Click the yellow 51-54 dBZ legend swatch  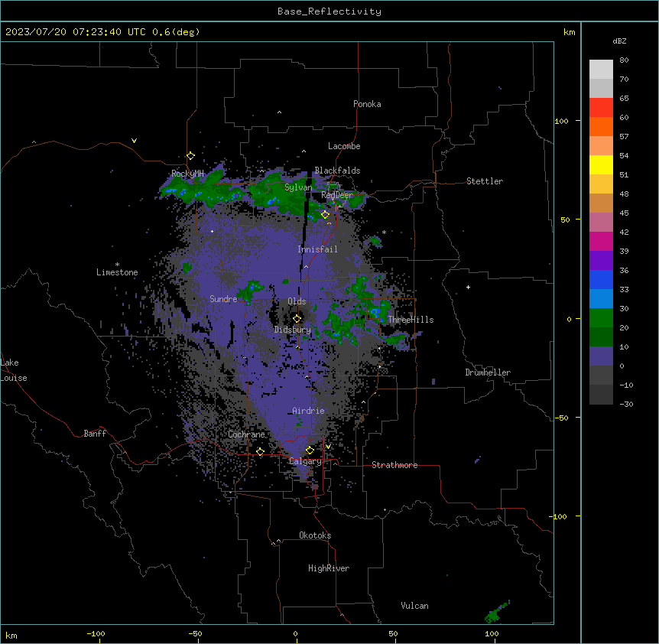click(x=601, y=164)
